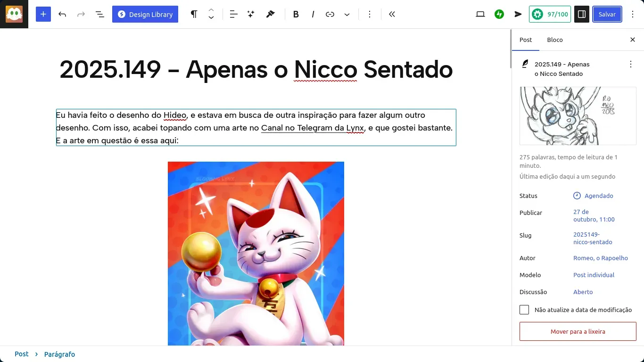Open the post actions menu in sidebar
Screen dimensions: 644x362
pyautogui.click(x=631, y=64)
